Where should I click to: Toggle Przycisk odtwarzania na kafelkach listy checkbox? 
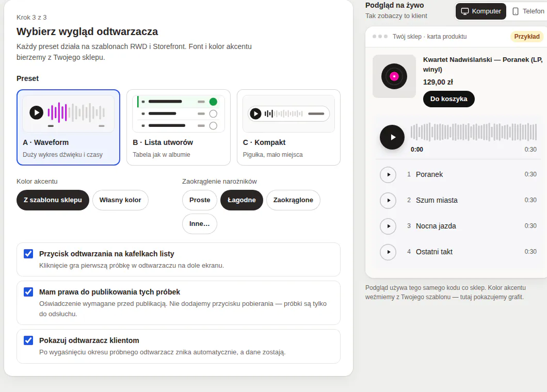click(28, 254)
